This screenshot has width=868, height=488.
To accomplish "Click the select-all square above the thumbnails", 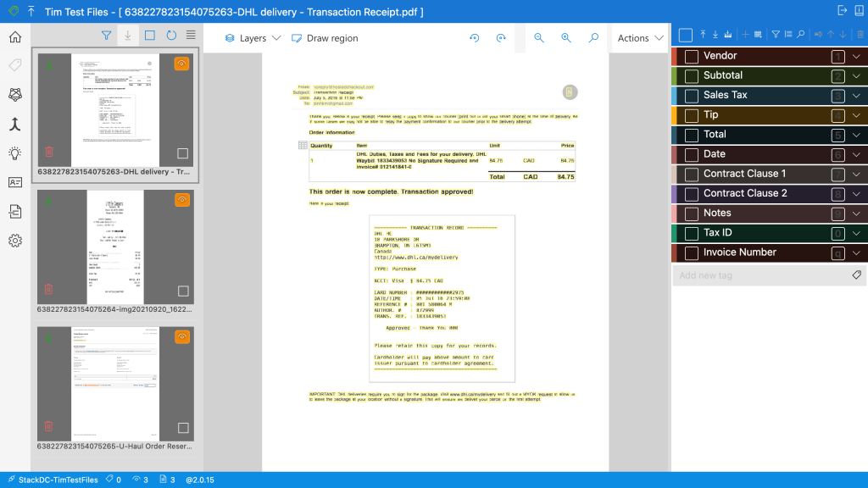I will tap(149, 36).
